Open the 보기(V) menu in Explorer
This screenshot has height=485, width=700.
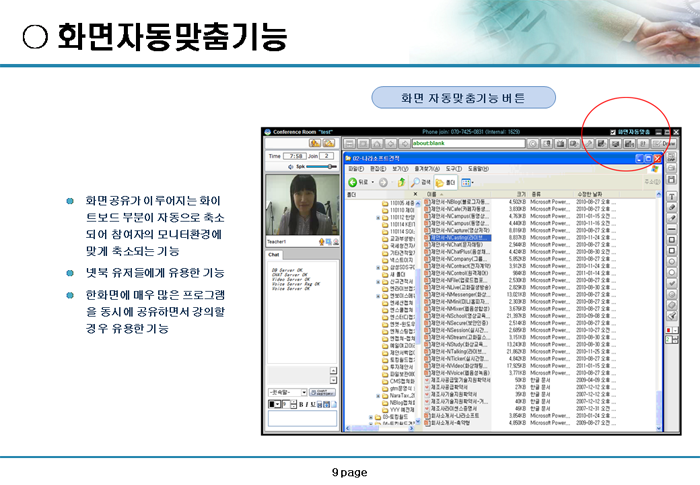point(400,169)
